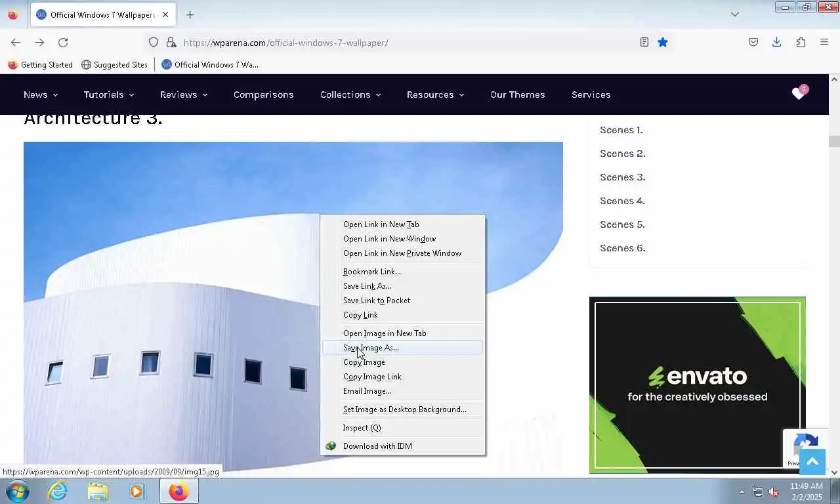Go to Our Themes
The height and width of the screenshot is (504, 840).
click(x=518, y=94)
